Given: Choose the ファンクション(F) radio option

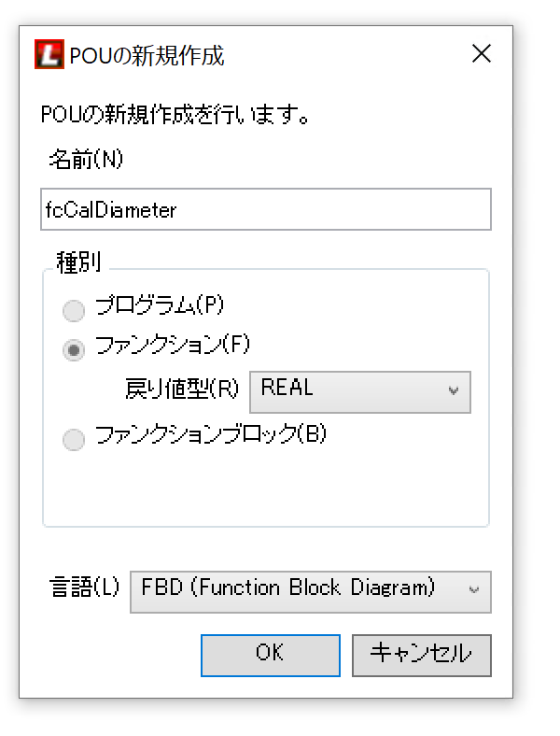Looking at the screenshot, I should [x=74, y=350].
